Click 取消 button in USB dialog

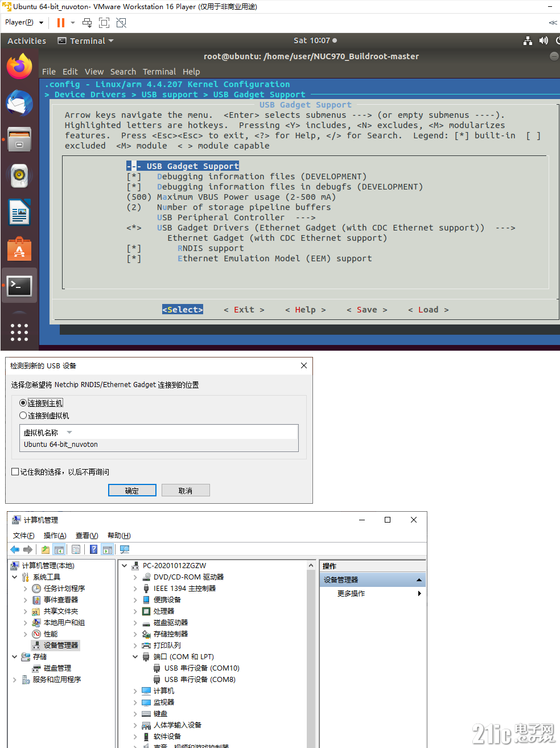[x=186, y=490]
